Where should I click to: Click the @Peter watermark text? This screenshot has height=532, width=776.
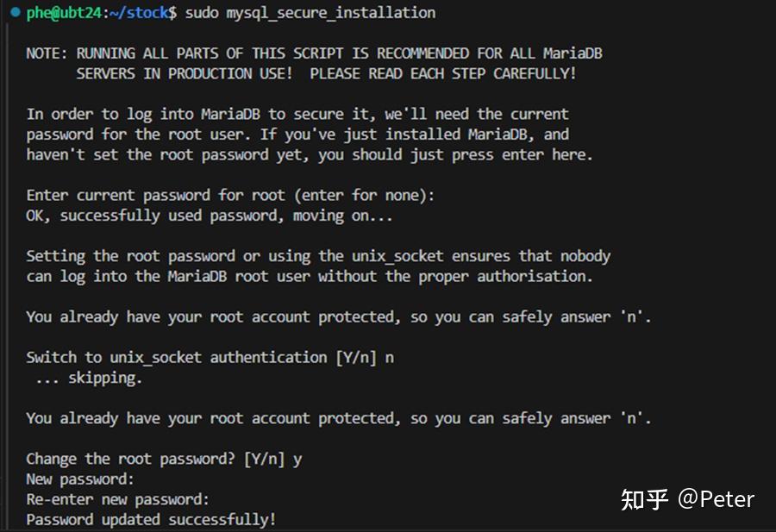point(717,499)
